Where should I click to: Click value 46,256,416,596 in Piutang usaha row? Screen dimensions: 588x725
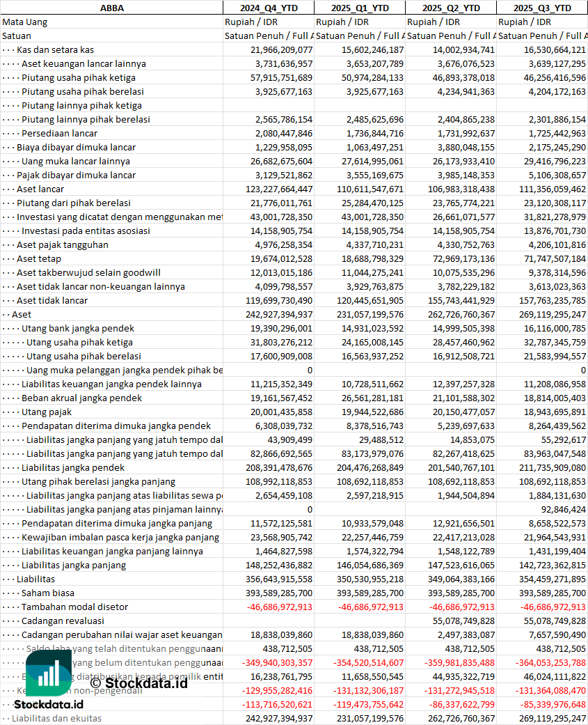pos(555,78)
